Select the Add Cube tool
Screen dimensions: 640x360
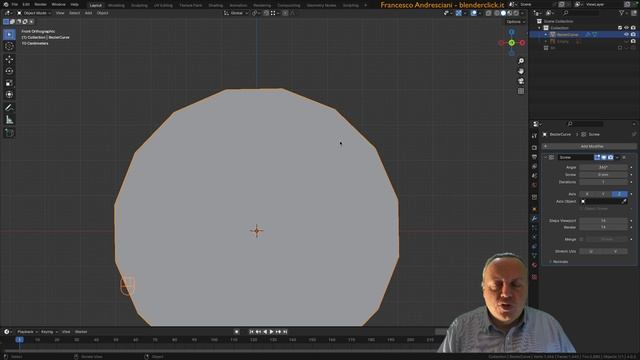[9, 133]
